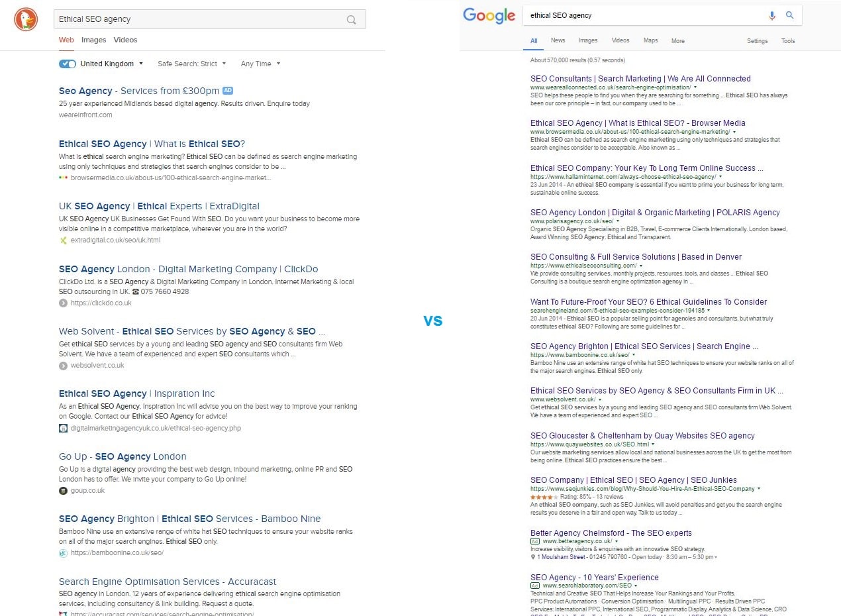The height and width of the screenshot is (616, 841).
Task: Open SEO Consulting Based in Denver result
Action: [636, 256]
